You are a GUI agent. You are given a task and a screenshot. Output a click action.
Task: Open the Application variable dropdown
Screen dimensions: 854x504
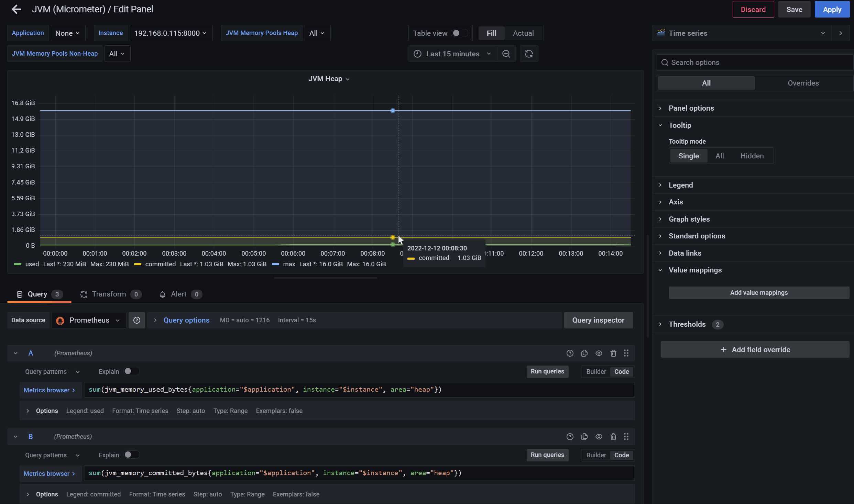coord(68,33)
